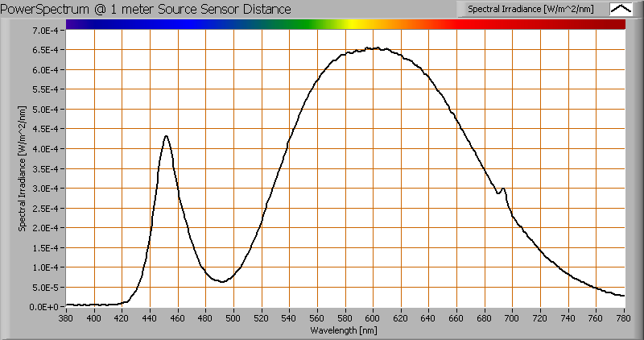Click the plot legend line-style icon
The width and height of the screenshot is (644, 340).
[x=621, y=9]
